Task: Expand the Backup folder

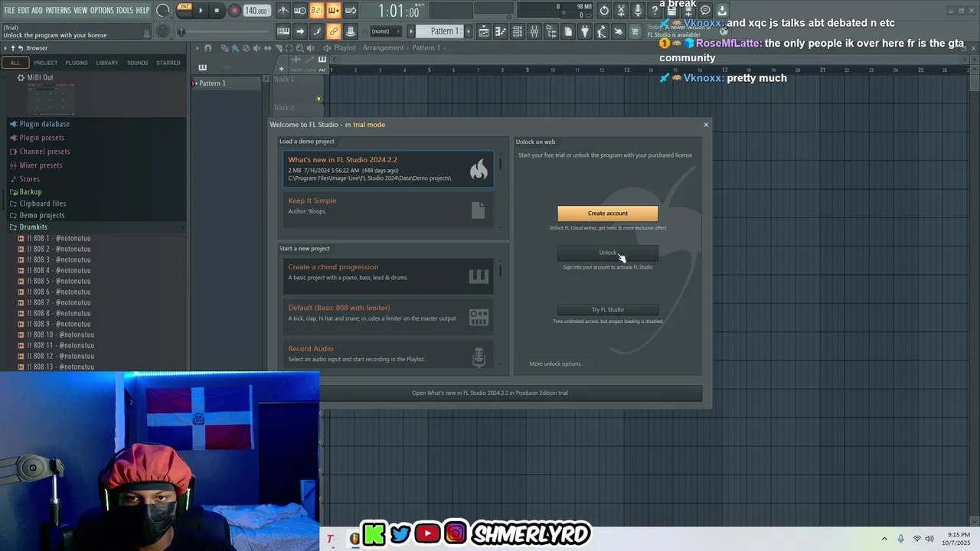Action: click(30, 192)
